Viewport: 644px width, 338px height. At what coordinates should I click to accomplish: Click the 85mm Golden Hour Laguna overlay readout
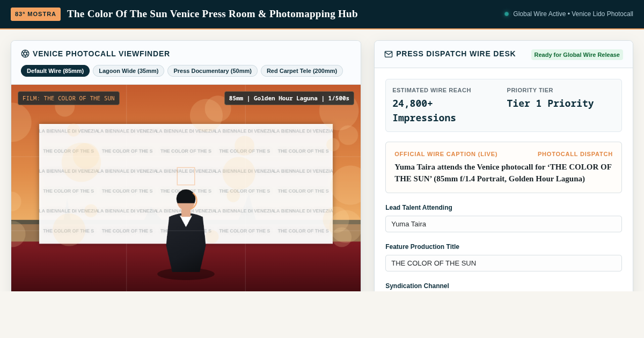pyautogui.click(x=289, y=98)
